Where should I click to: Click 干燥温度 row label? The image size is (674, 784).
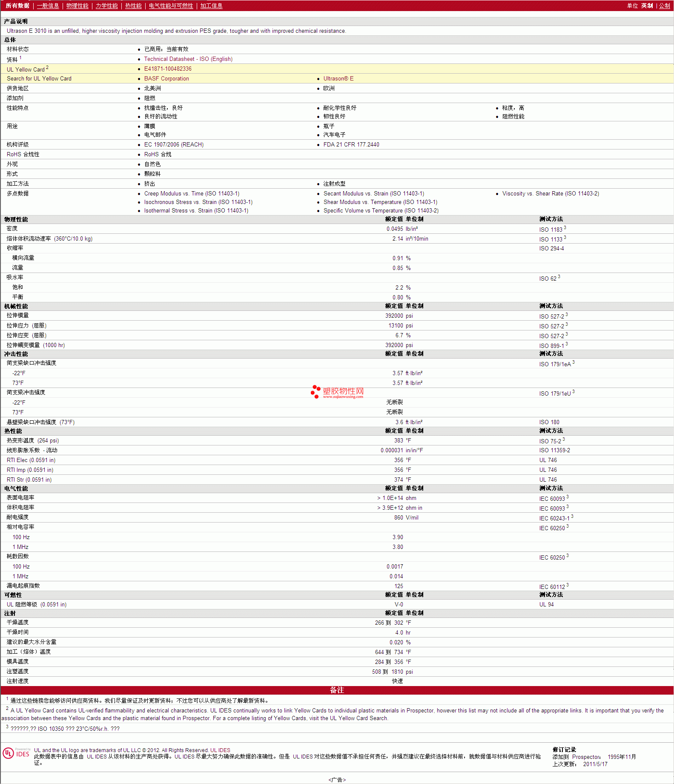[18, 622]
